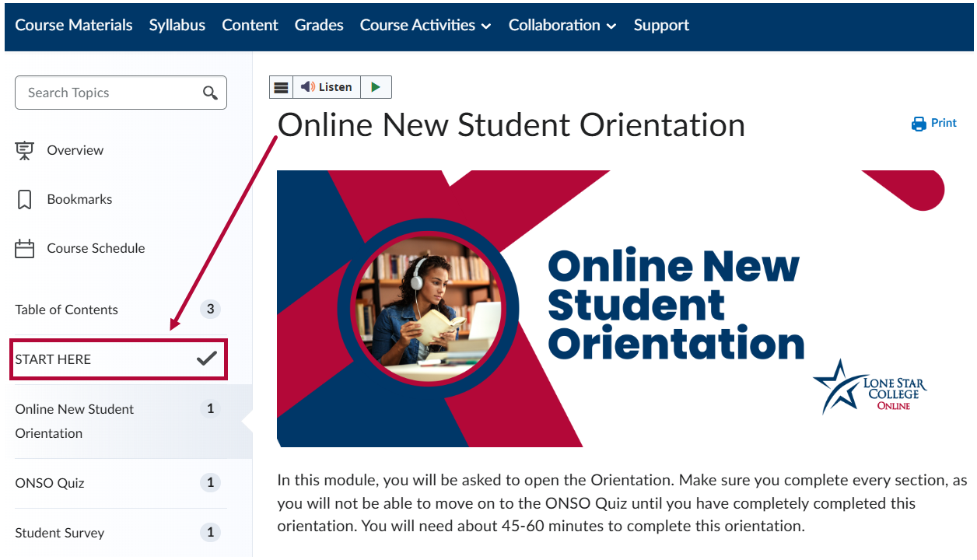
Task: Click the Online New Student Orientation banner image
Action: [611, 306]
